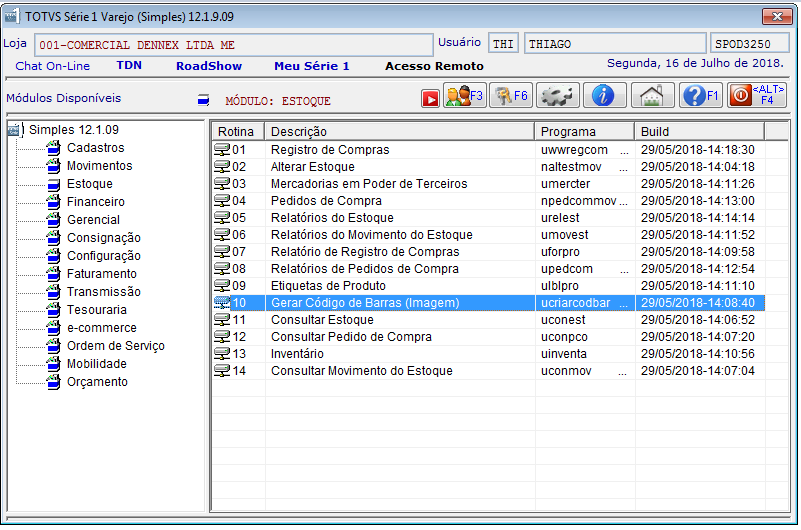Click the user name field THIAGO
801x530 pixels.
click(x=615, y=43)
